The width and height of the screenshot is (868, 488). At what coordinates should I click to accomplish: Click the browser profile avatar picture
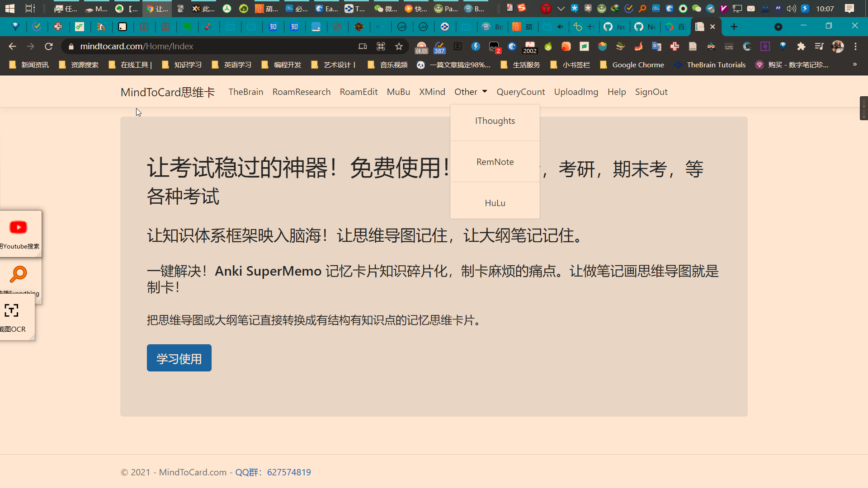point(839,46)
